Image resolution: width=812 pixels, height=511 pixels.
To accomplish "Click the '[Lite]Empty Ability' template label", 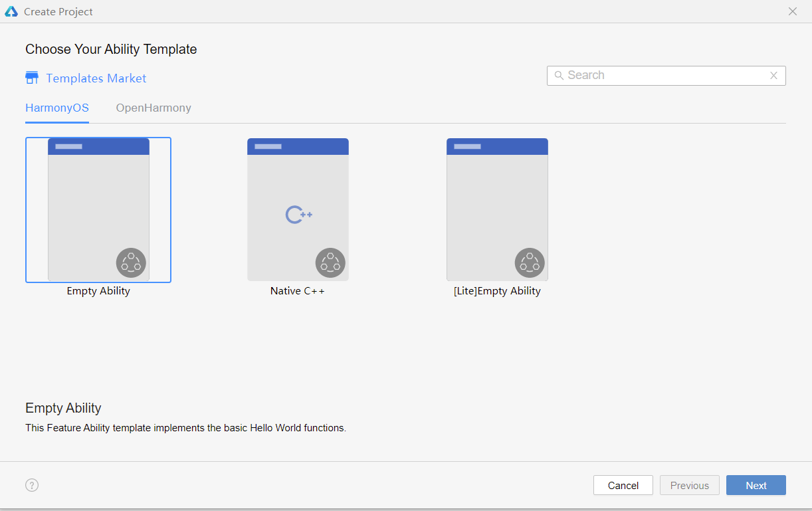I will pos(497,291).
